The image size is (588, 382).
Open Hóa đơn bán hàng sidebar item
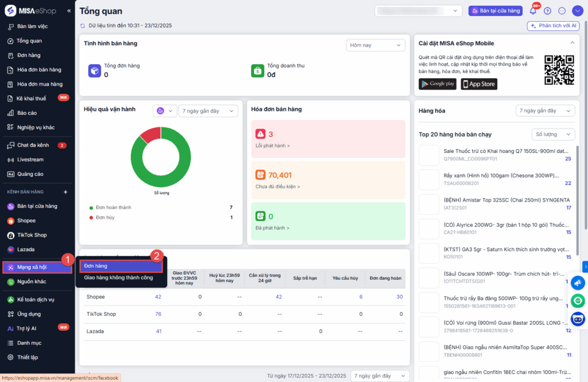(x=39, y=70)
